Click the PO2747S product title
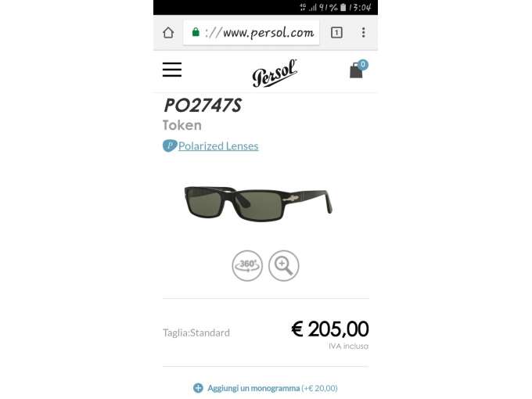 [x=203, y=105]
